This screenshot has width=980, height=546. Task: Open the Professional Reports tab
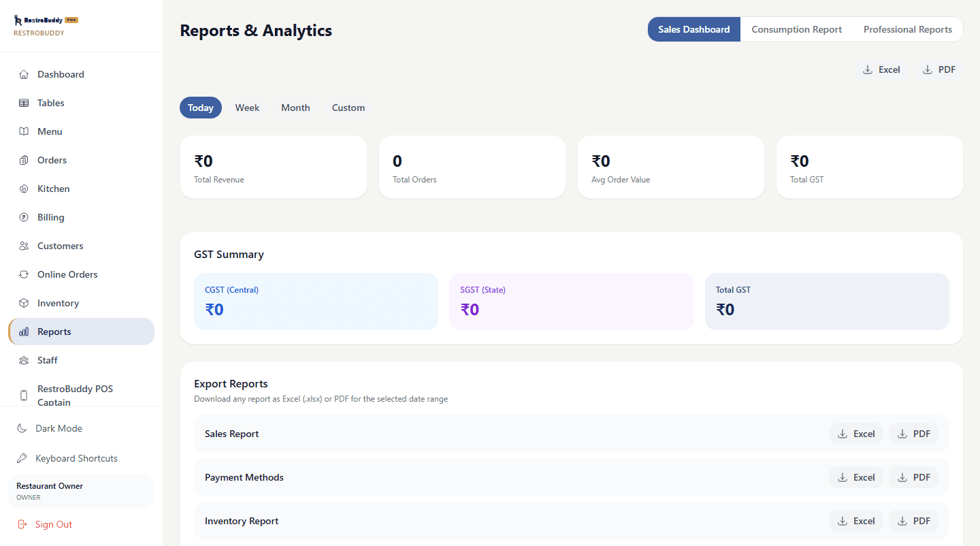pos(908,29)
